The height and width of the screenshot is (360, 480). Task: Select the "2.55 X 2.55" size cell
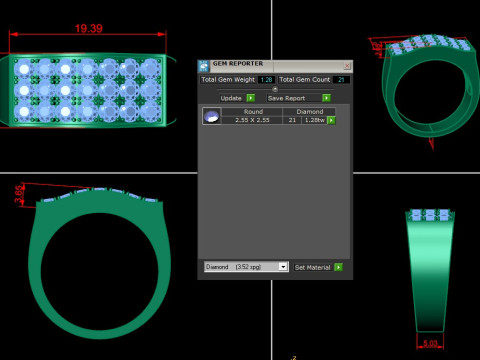[x=252, y=120]
